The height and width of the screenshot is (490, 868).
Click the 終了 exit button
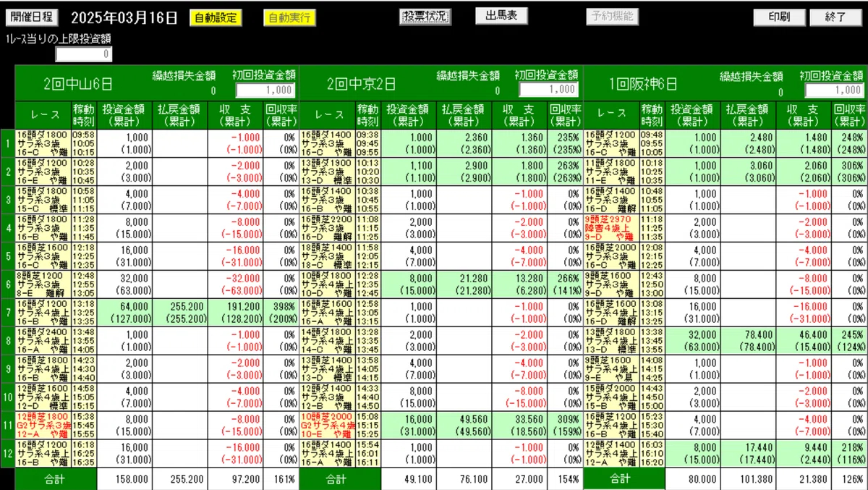pos(836,17)
